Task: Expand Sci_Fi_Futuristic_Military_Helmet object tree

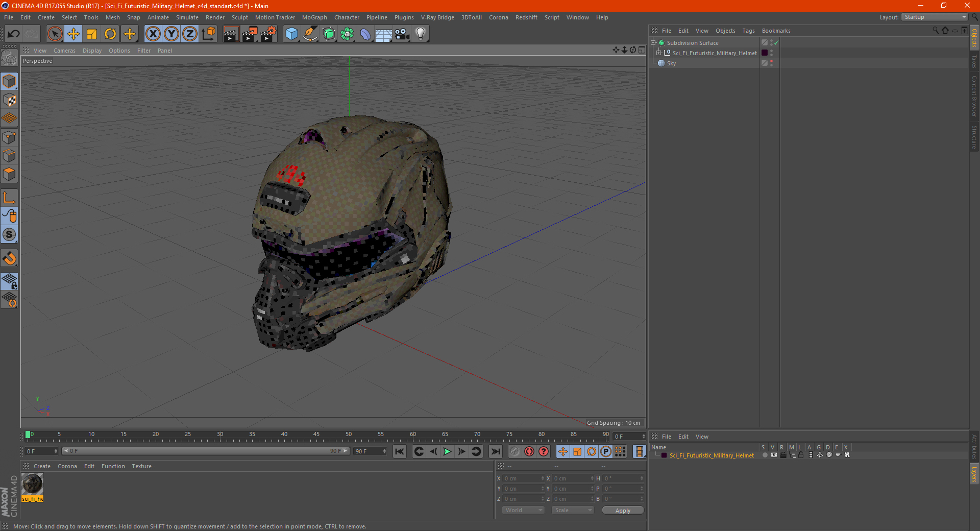Action: point(659,53)
